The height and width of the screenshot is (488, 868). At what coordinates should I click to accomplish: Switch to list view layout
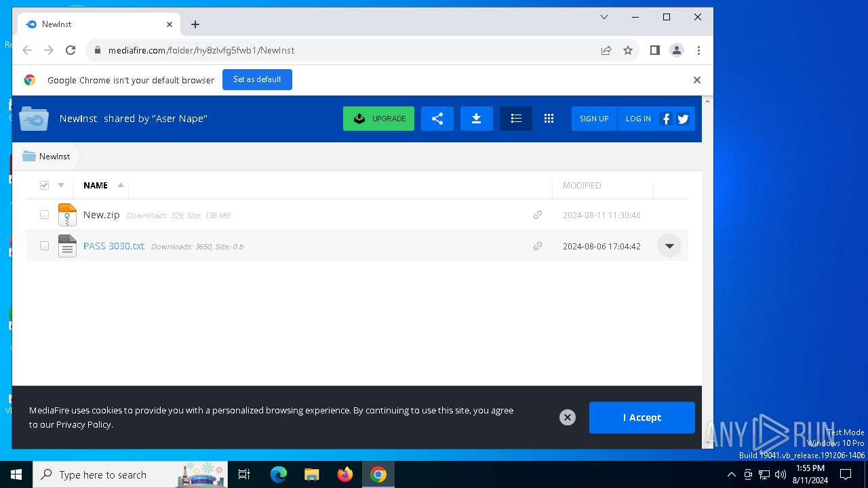516,119
